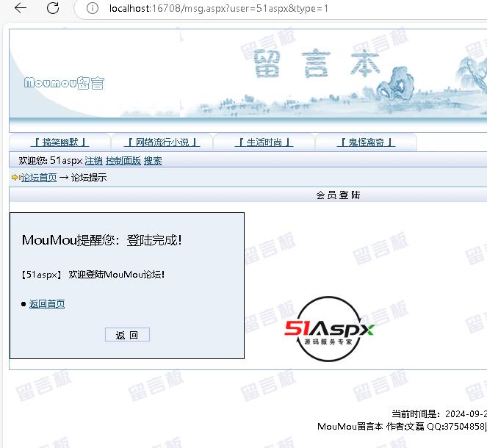This screenshot has width=487, height=448.
Task: Click the small arrow icon before 论坛首页
Action: [15, 177]
